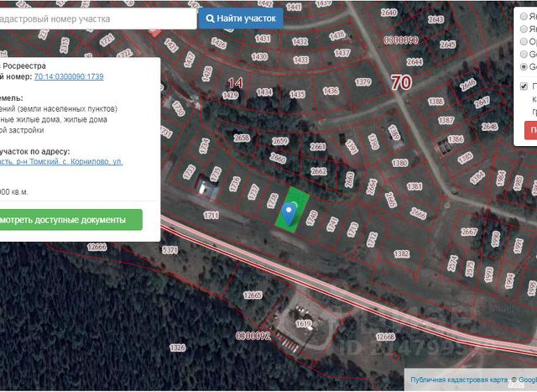Click the blue location pin marker
The width and height of the screenshot is (537, 392).
point(289,213)
